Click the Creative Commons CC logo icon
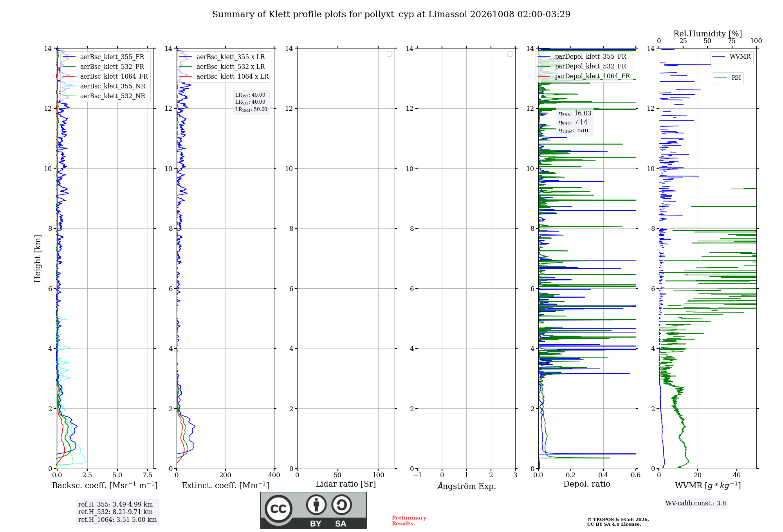Viewport: 783px width, 532px height. (x=278, y=509)
